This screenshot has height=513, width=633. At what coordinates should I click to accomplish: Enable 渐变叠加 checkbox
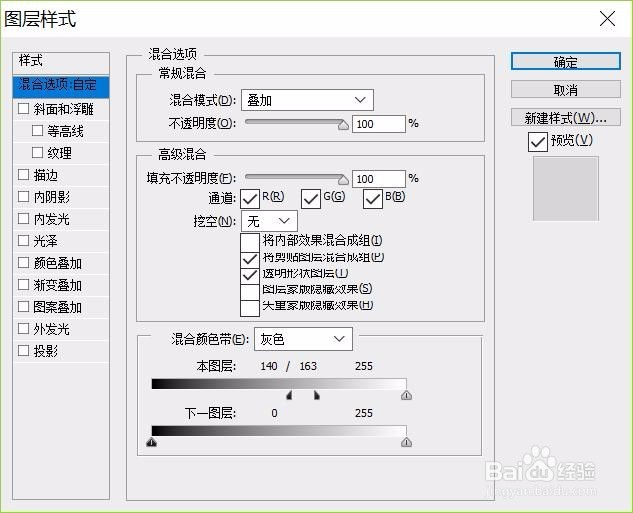pos(23,284)
